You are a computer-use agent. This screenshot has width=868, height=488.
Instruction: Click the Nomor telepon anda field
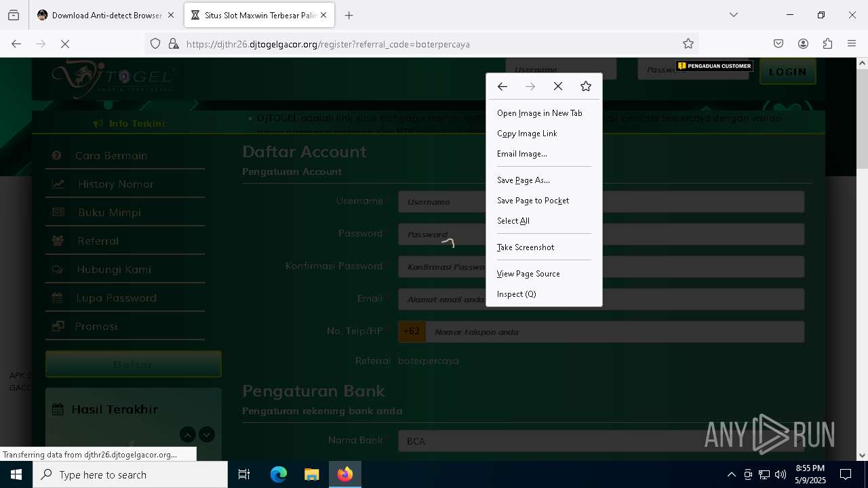(615, 331)
